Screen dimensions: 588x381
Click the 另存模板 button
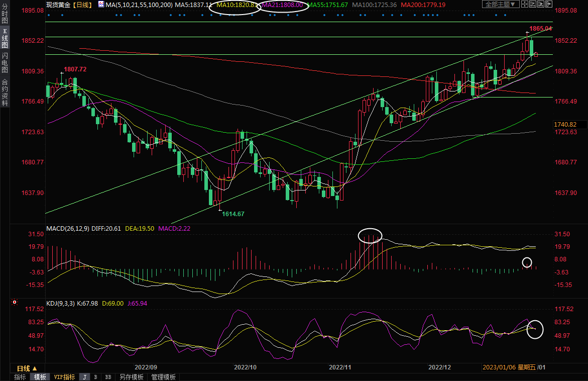coord(131,377)
